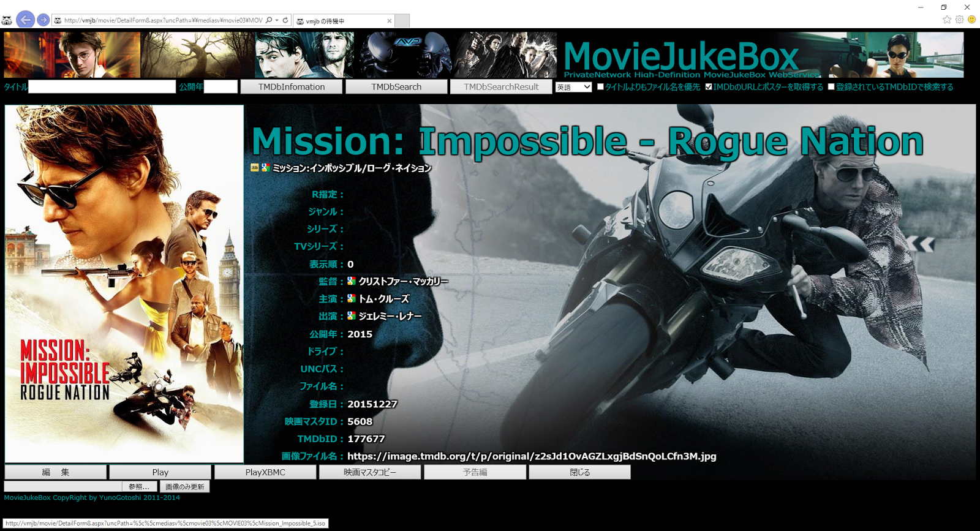Click the TMDbSearch button

396,87
